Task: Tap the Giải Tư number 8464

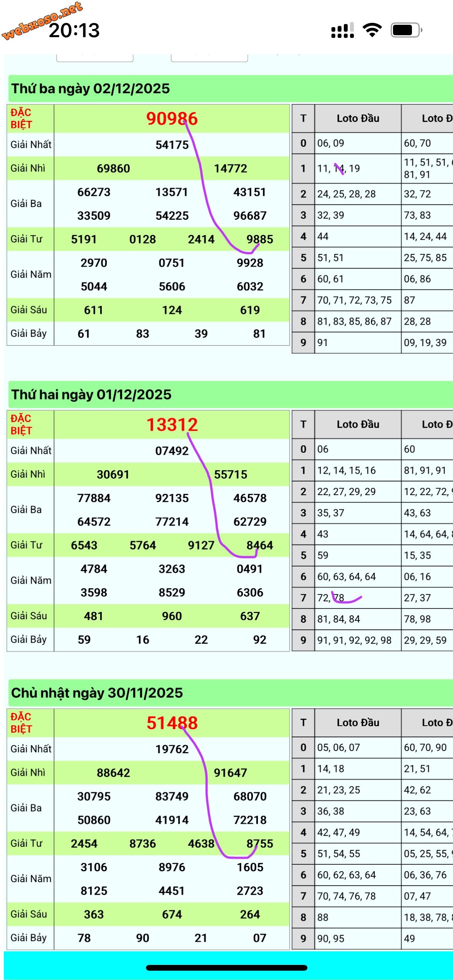Action: tap(259, 545)
